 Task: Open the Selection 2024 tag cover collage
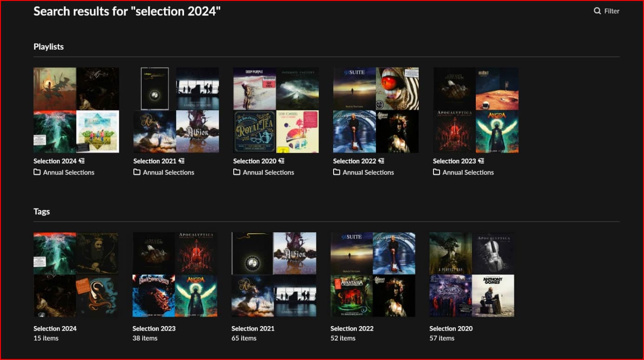[x=76, y=275]
